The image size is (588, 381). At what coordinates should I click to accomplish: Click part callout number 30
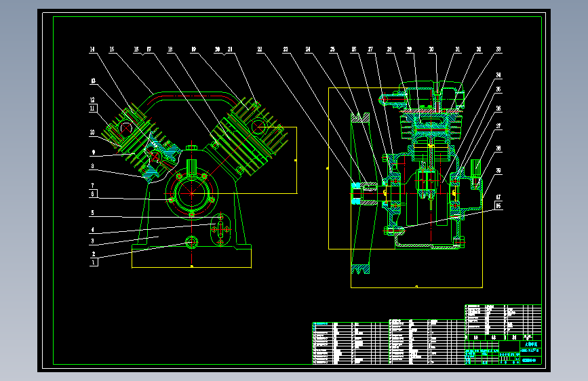pos(431,49)
